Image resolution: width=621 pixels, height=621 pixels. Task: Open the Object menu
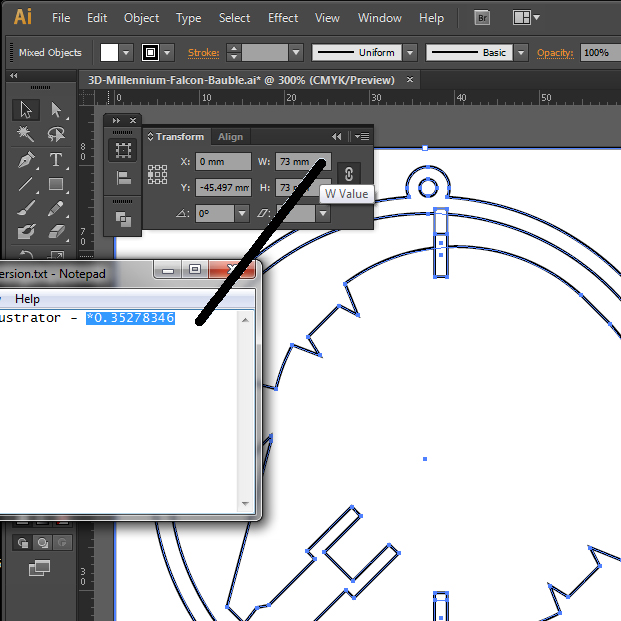pos(141,18)
